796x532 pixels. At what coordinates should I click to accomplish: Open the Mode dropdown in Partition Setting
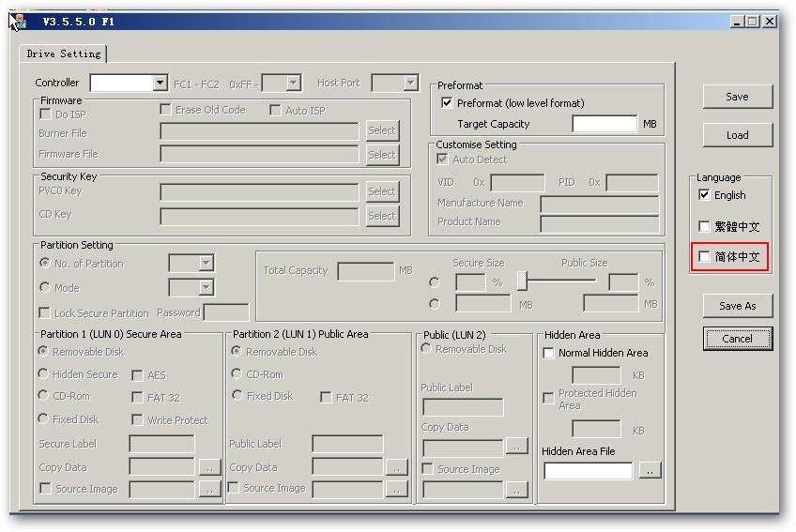[x=206, y=288]
